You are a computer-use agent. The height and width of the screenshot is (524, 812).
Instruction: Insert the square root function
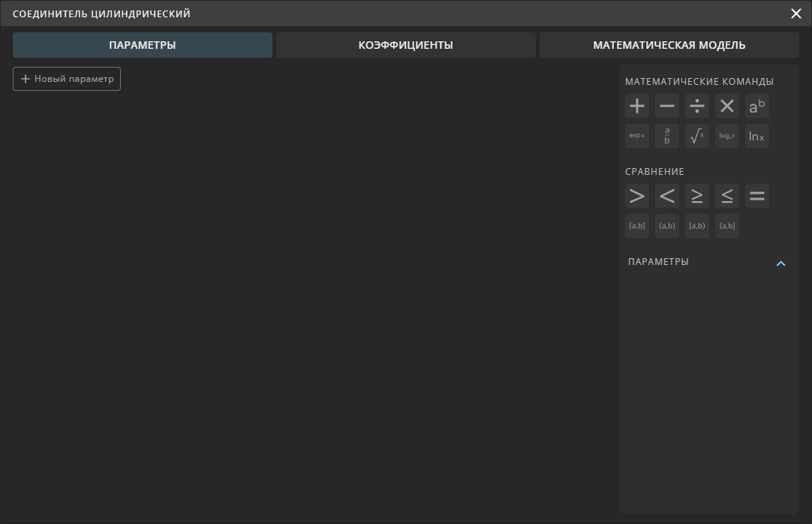[x=697, y=136]
